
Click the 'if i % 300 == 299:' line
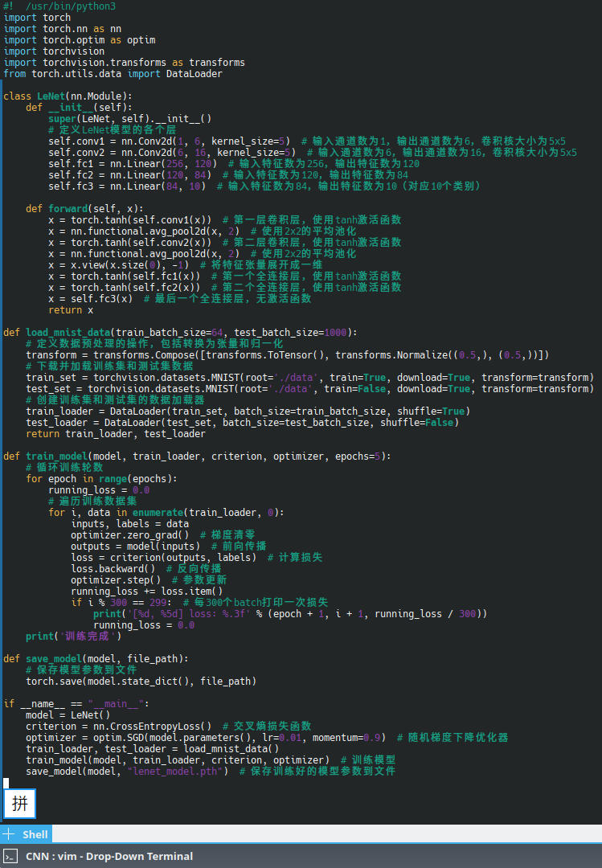point(199,602)
